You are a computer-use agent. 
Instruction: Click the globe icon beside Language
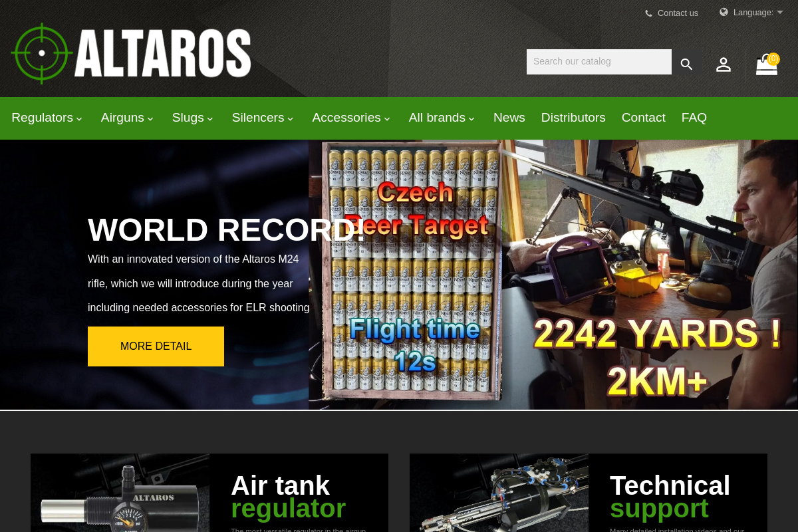[724, 12]
